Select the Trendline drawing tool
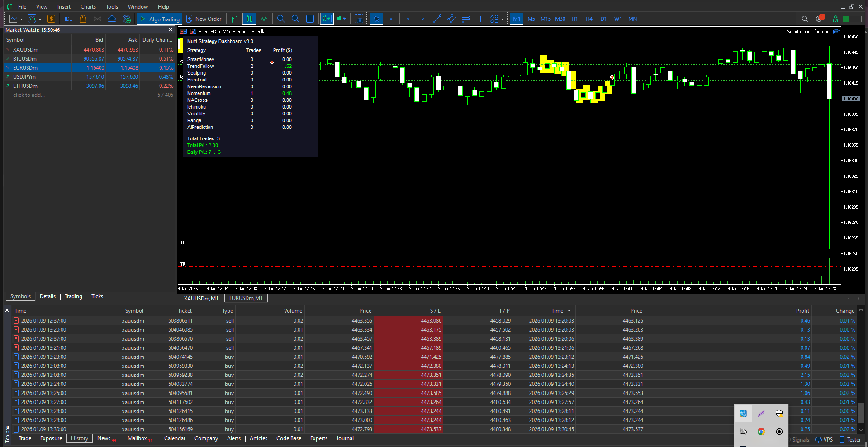The height and width of the screenshot is (447, 868). (437, 19)
